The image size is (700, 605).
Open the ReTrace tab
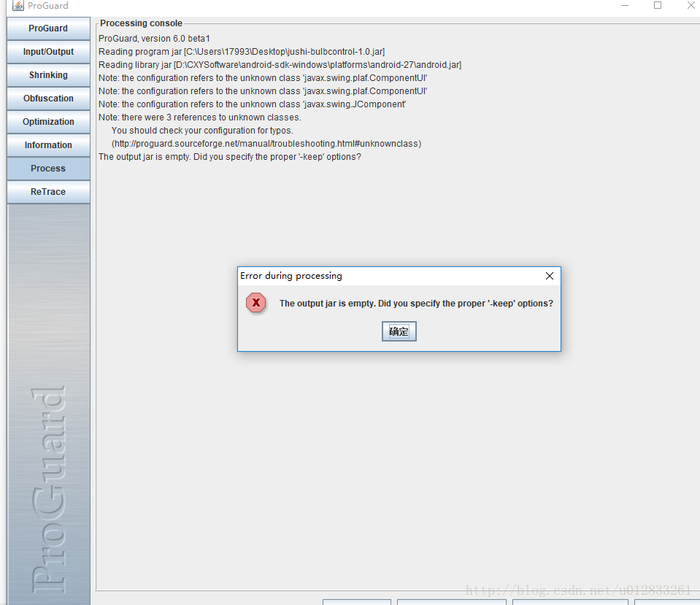click(x=48, y=191)
